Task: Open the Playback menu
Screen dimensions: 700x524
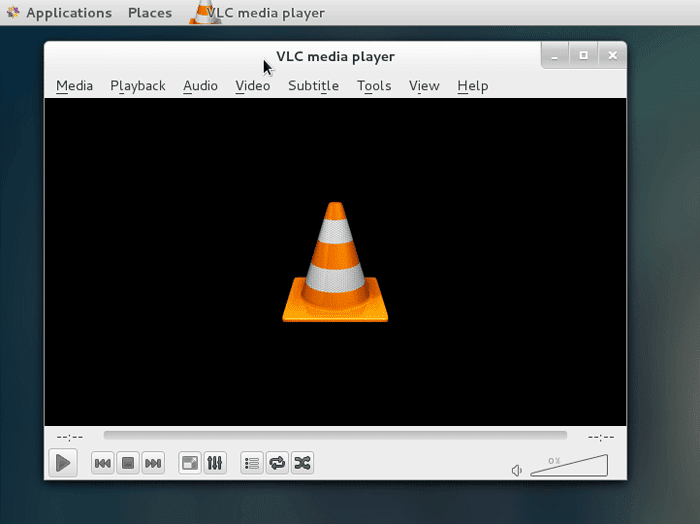Action: pyautogui.click(x=138, y=86)
